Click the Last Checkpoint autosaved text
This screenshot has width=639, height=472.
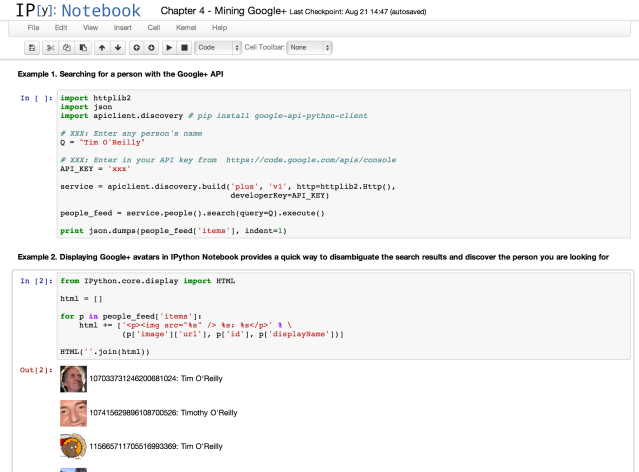(358, 12)
